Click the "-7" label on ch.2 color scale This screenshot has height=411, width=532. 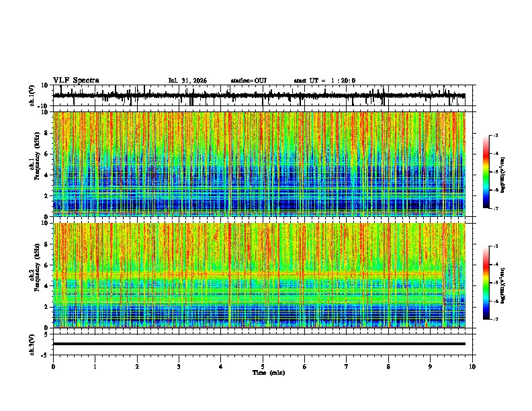[x=495, y=319]
